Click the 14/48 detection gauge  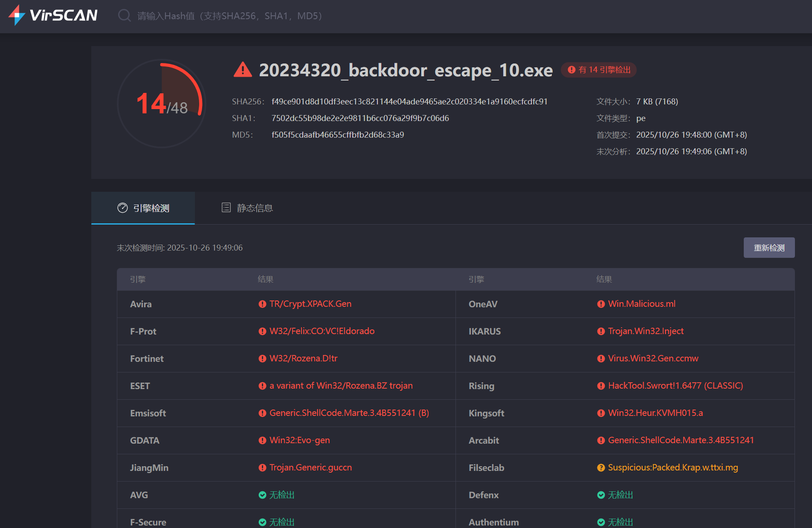point(162,104)
